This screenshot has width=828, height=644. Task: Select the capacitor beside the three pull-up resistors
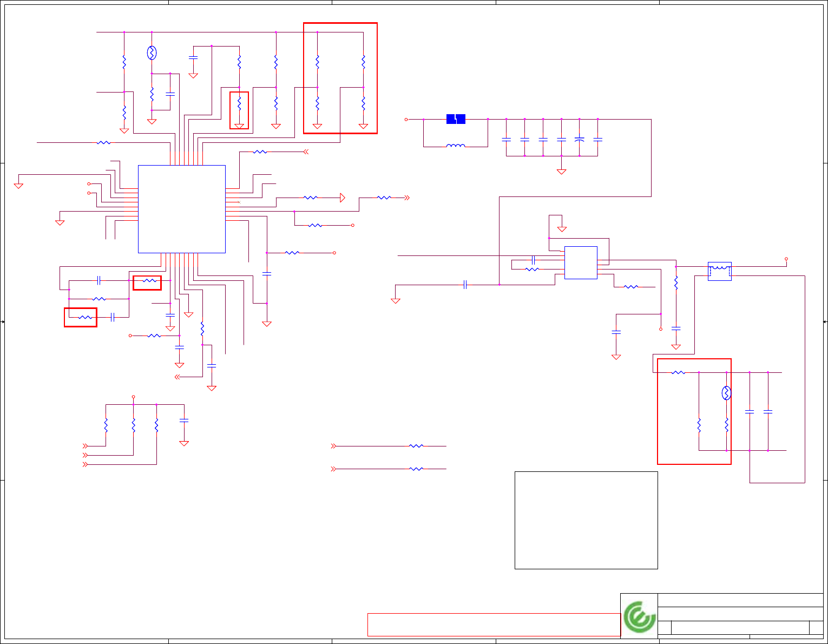(184, 420)
